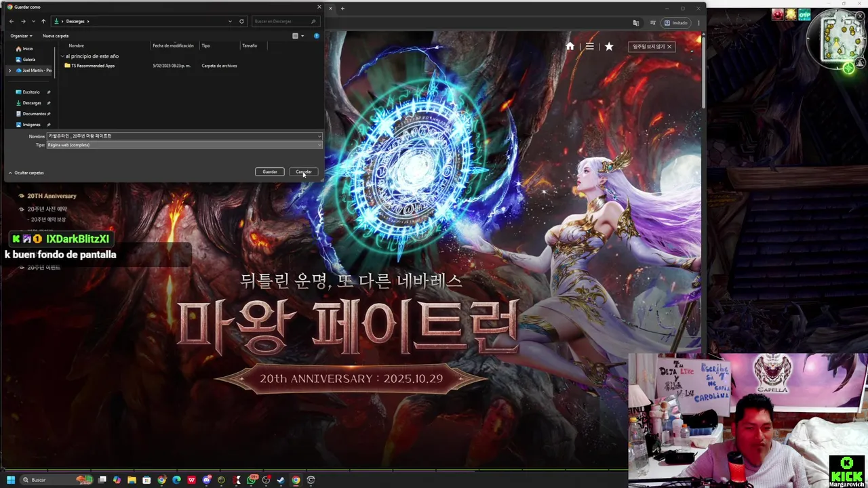The width and height of the screenshot is (868, 488).
Task: Click 20TH Anniversary sidebar heading
Action: pos(52,196)
